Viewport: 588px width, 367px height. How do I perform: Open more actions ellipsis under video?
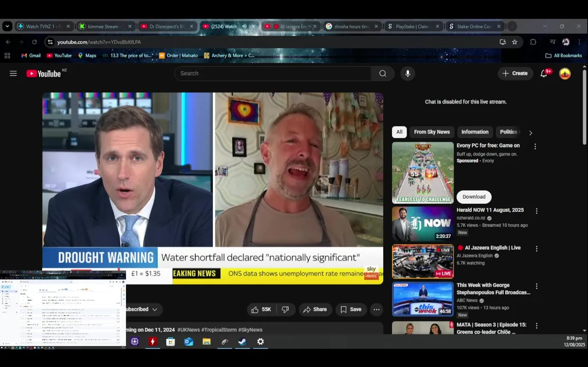pos(377,309)
